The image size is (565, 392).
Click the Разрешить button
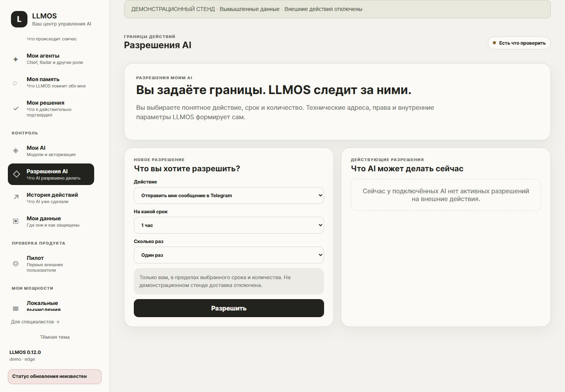coord(229,308)
